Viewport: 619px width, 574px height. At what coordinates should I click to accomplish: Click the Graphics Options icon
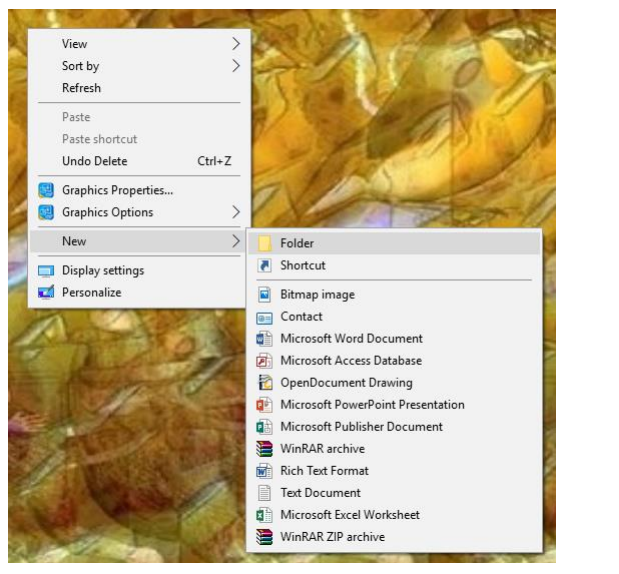[x=46, y=212]
